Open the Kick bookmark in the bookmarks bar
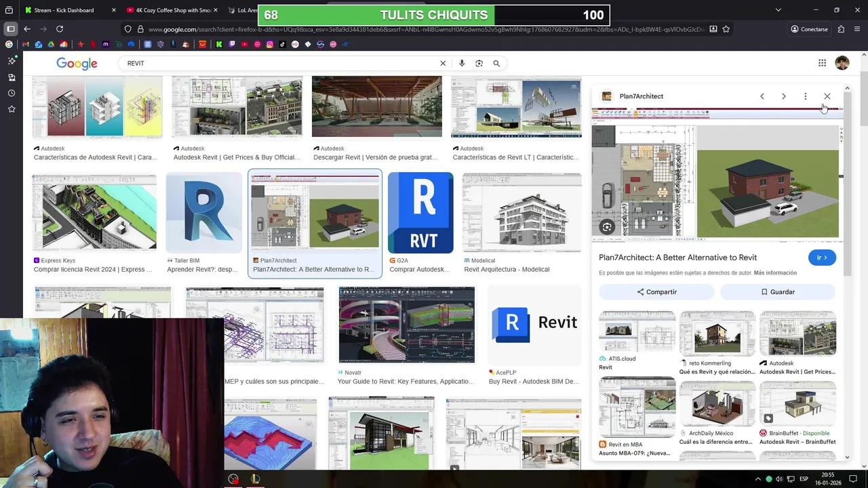Image resolution: width=868 pixels, height=488 pixels. [219, 45]
